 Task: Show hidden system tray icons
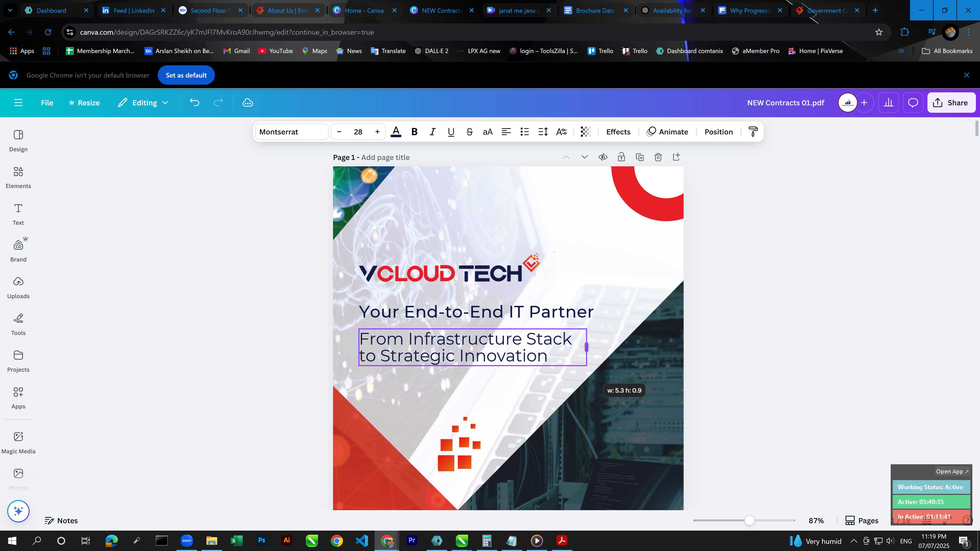854,541
